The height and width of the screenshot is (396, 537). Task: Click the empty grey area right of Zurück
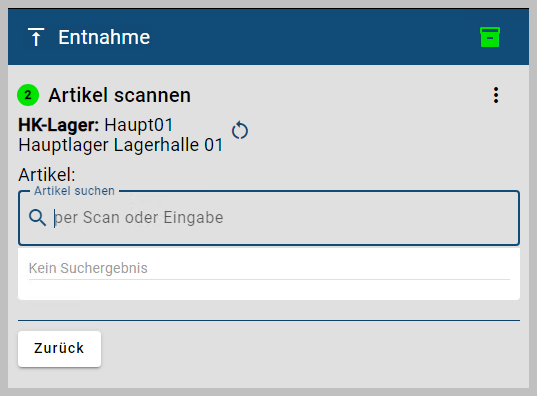click(308, 349)
